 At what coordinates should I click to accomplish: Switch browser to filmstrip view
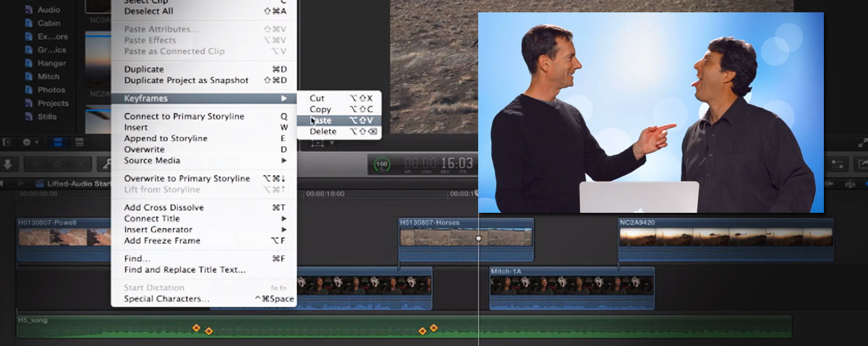(x=59, y=143)
